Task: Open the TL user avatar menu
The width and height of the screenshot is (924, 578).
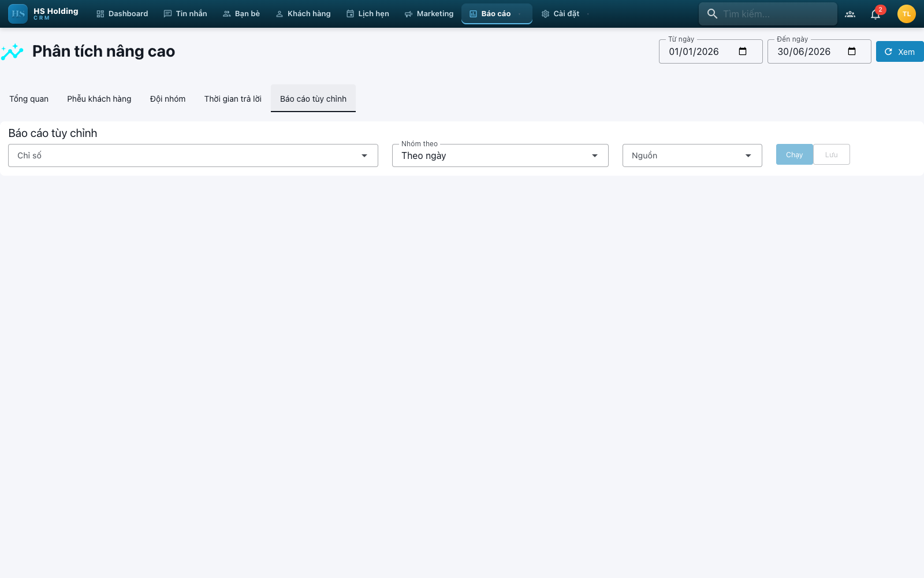Action: [907, 14]
